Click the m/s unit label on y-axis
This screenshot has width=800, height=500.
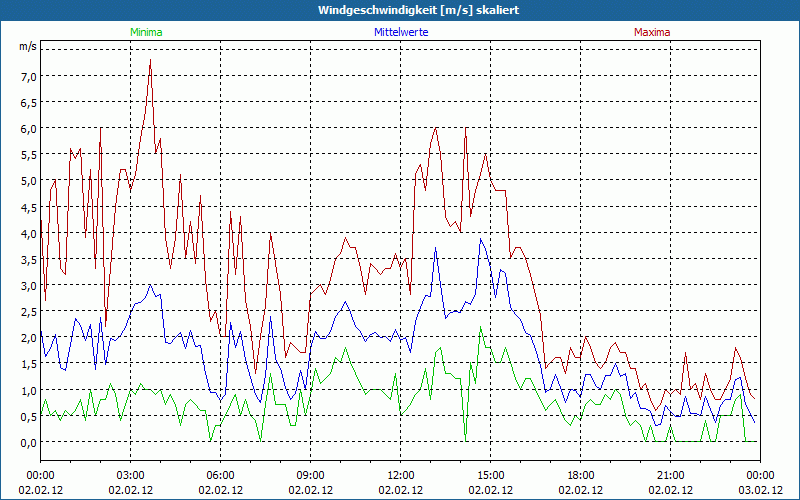[28, 46]
